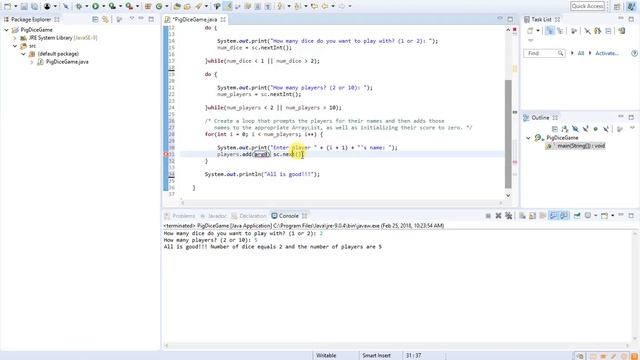Screen dimensions: 640x360
Task: Click the Open Type folder icon
Action: (176, 7)
